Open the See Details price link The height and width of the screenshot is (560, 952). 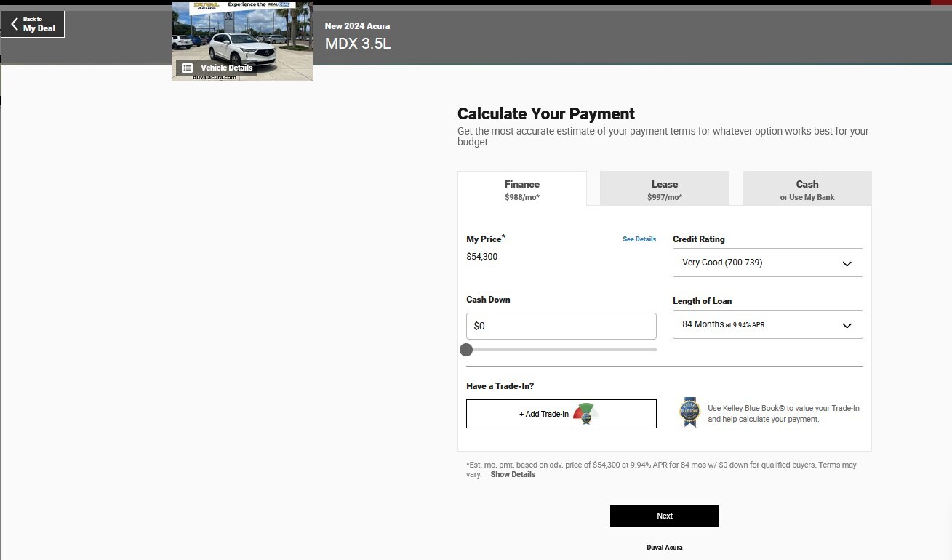point(639,239)
